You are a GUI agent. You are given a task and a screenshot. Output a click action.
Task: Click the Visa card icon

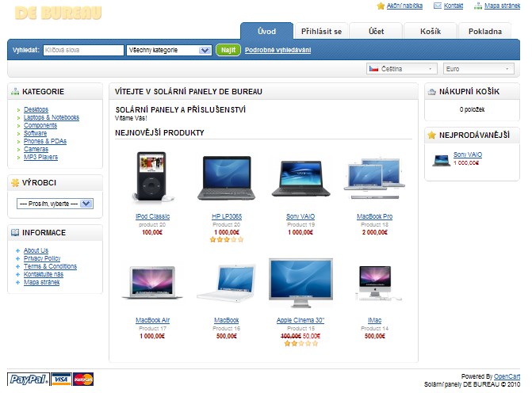click(62, 379)
